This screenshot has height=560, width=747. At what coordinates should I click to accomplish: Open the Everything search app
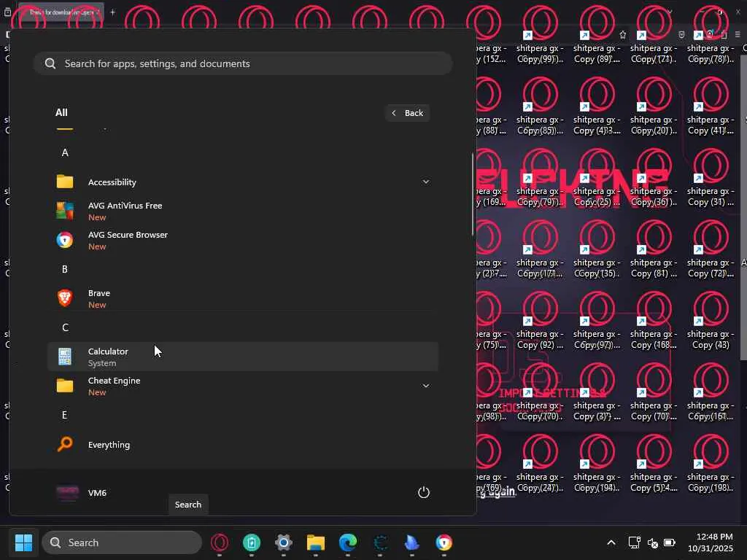pos(242,444)
